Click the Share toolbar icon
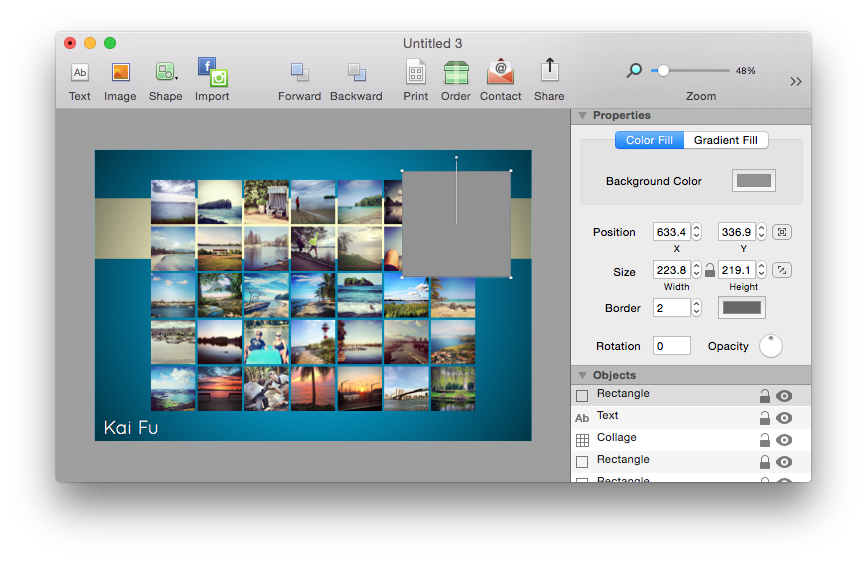 pyautogui.click(x=549, y=71)
